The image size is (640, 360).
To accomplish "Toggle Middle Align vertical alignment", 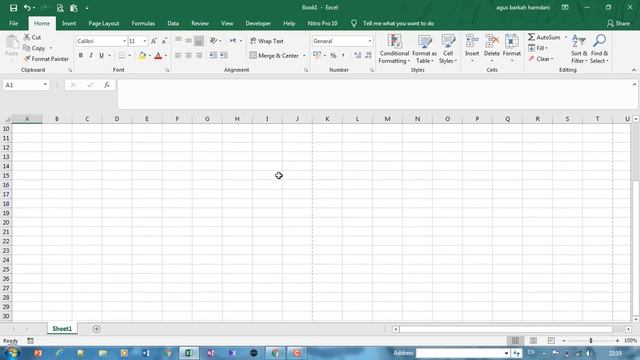I will coord(189,41).
